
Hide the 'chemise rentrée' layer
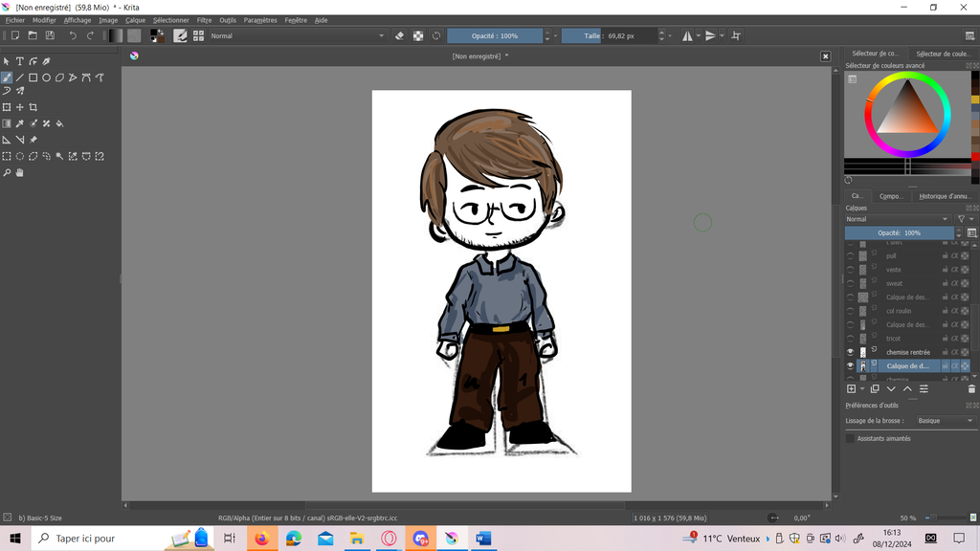(x=850, y=352)
